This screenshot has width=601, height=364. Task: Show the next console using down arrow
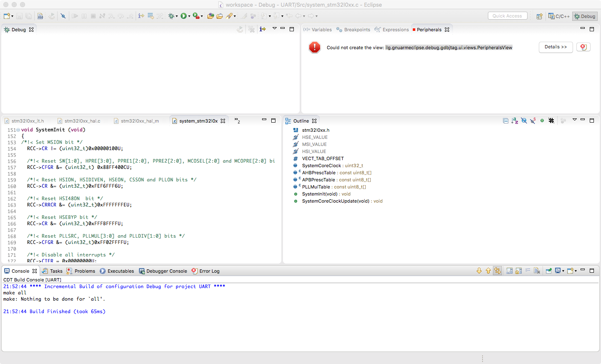click(x=479, y=271)
